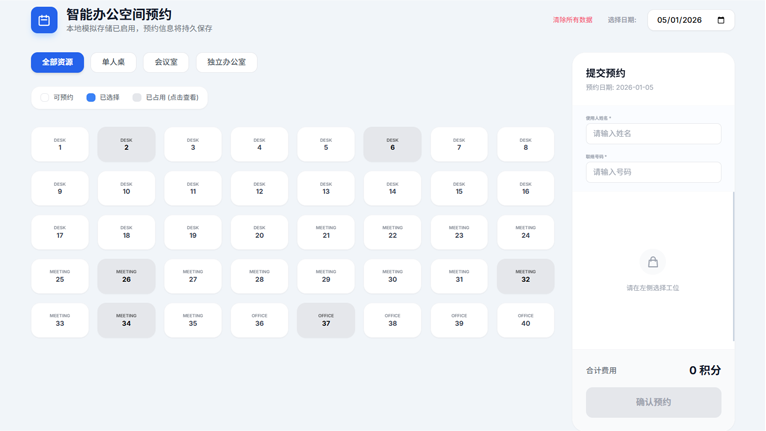Image resolution: width=766 pixels, height=431 pixels.
Task: View occupied Desk 2 details
Action: point(126,144)
